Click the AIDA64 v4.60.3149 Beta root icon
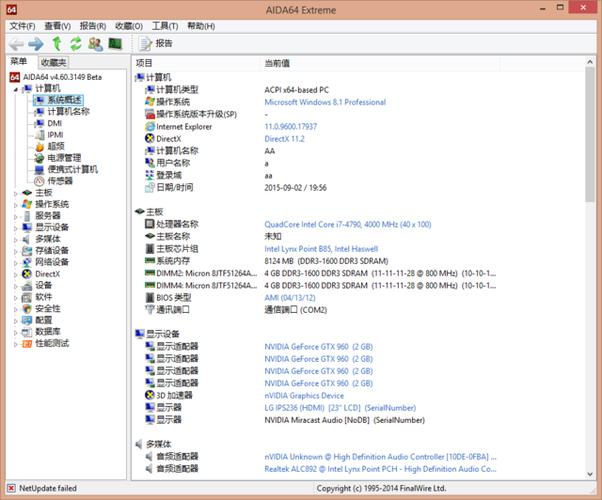The image size is (602, 500). [15, 77]
